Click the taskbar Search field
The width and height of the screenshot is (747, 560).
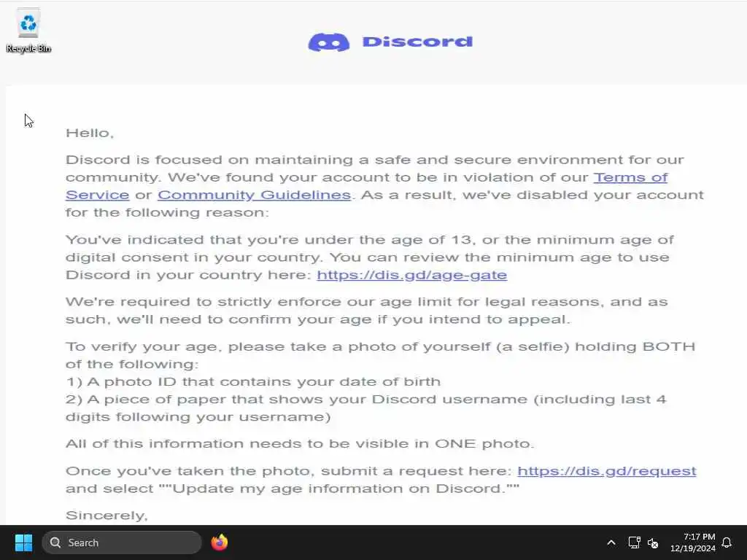click(122, 542)
